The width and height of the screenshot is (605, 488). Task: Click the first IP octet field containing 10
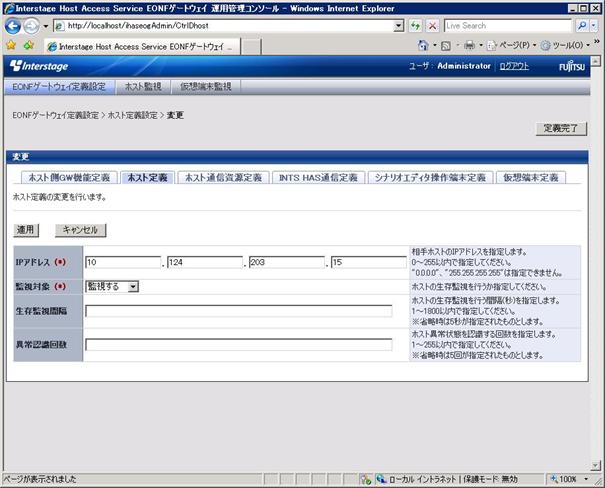tap(123, 262)
